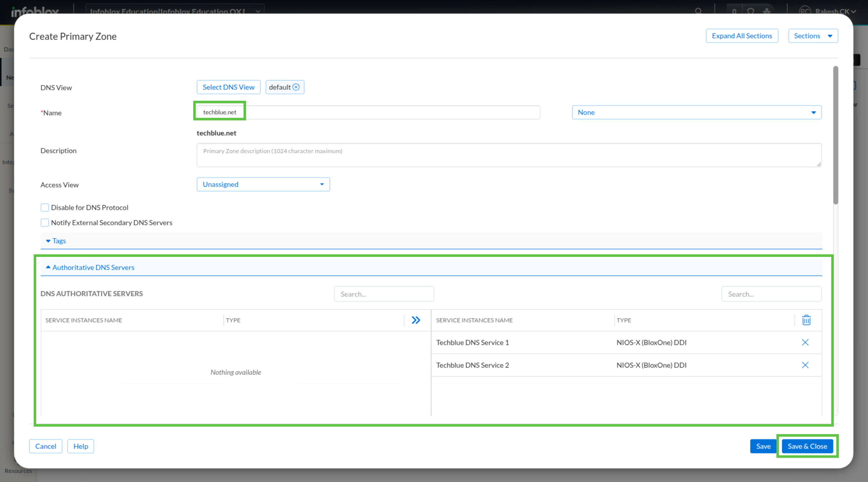Screen dimensions: 868x482
Task: Move all servers with double-arrow icon
Action: pos(416,320)
